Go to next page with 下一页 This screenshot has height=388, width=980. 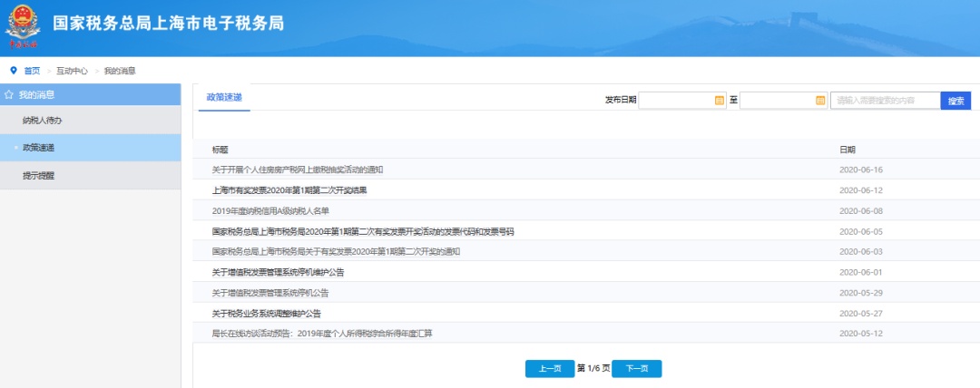(x=636, y=368)
